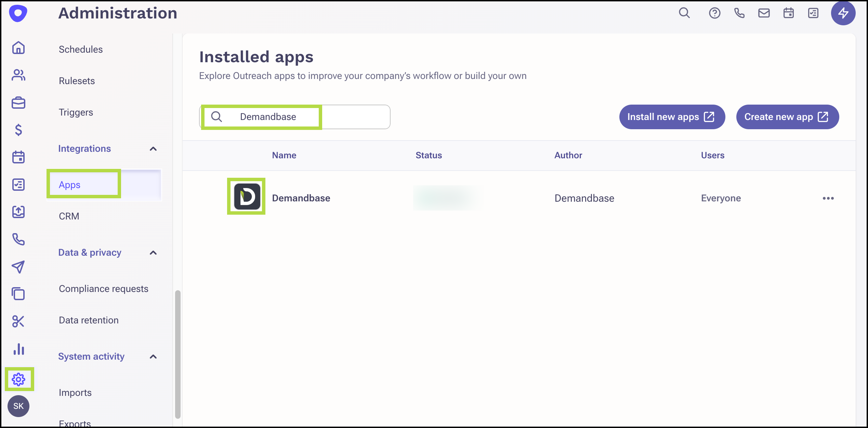Viewport: 868px width, 428px height.
Task: Open the Administration gear icon
Action: (x=18, y=379)
